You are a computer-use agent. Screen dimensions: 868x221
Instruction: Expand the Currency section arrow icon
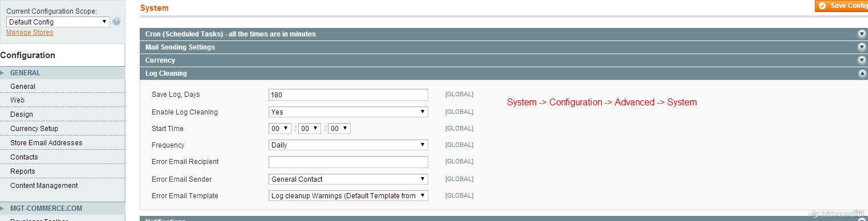tap(862, 60)
